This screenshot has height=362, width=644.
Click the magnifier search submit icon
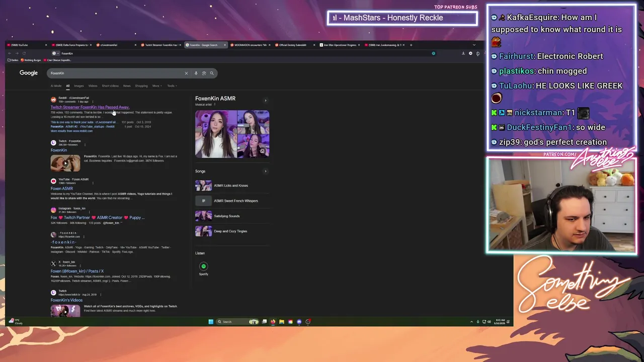[212, 73]
